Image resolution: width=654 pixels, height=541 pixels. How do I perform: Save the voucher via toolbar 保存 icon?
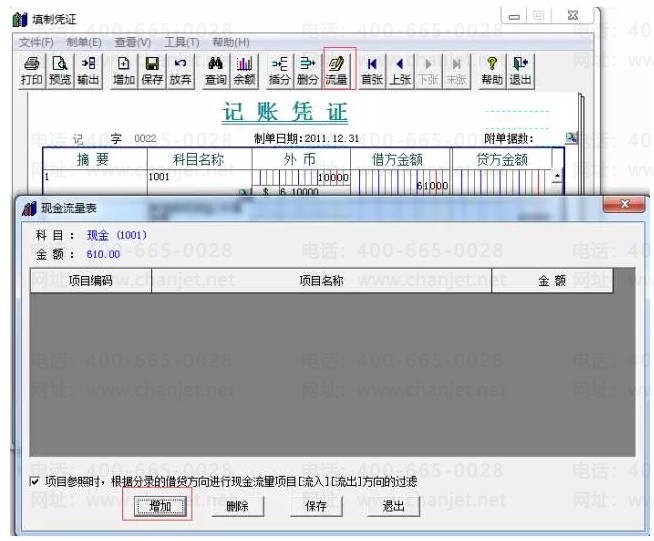(x=152, y=71)
